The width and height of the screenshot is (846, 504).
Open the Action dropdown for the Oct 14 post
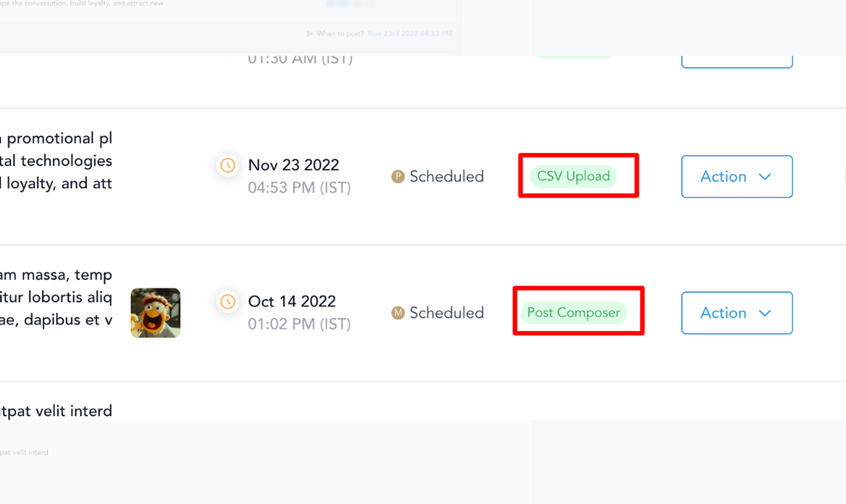click(737, 313)
